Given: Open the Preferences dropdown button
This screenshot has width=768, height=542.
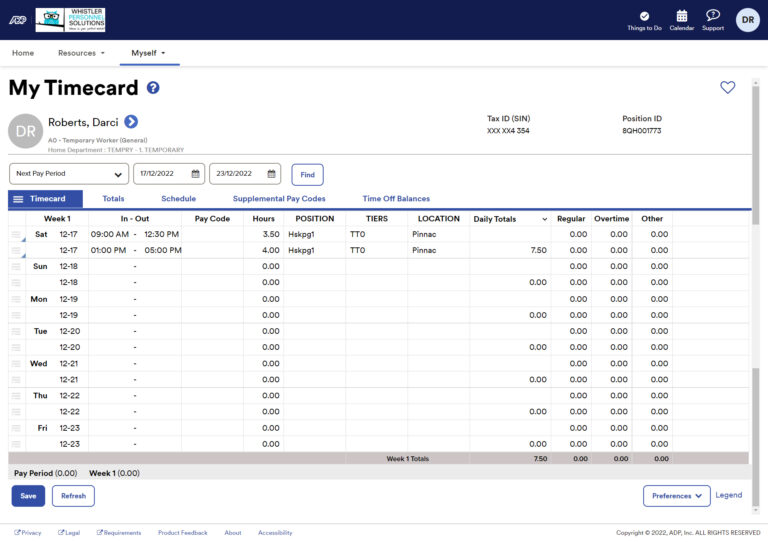Looking at the screenshot, I should (676, 496).
